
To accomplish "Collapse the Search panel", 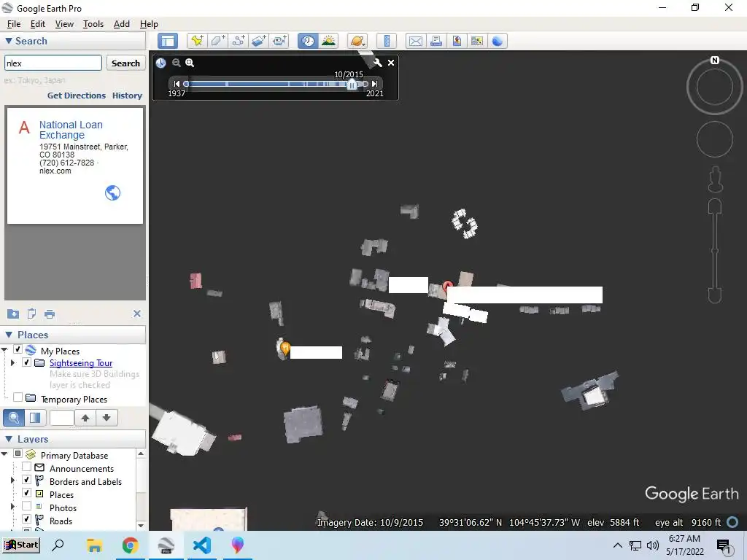I will [9, 41].
